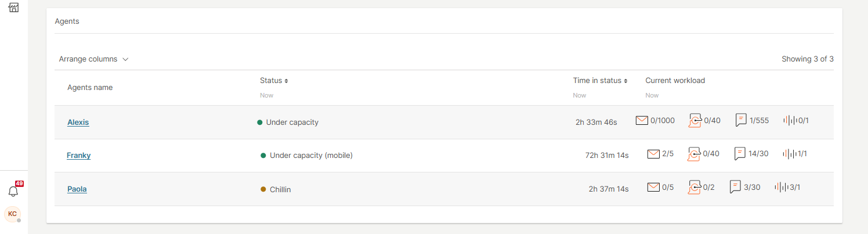The image size is (868, 234).
Task: Expand the Arrange columns dropdown
Action: click(93, 59)
